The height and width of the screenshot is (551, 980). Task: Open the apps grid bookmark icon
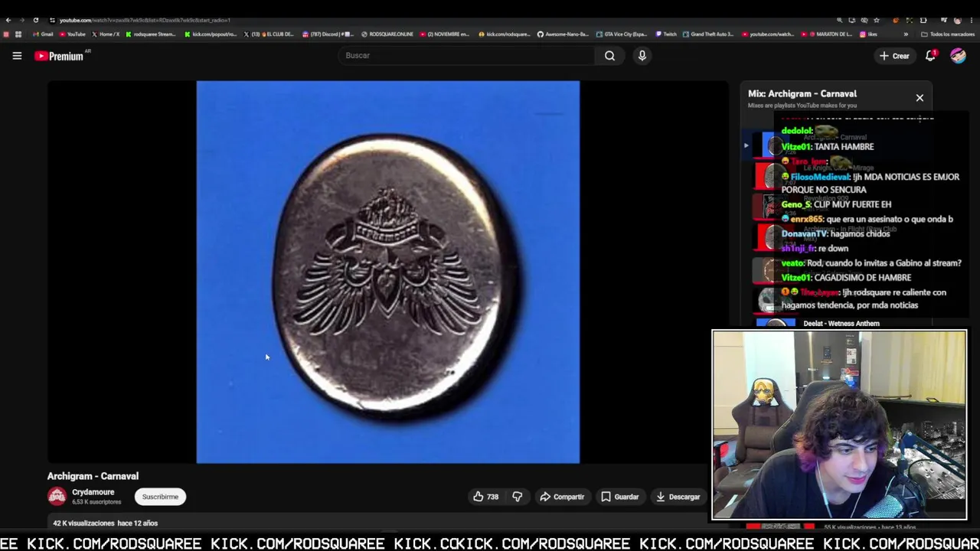[18, 34]
